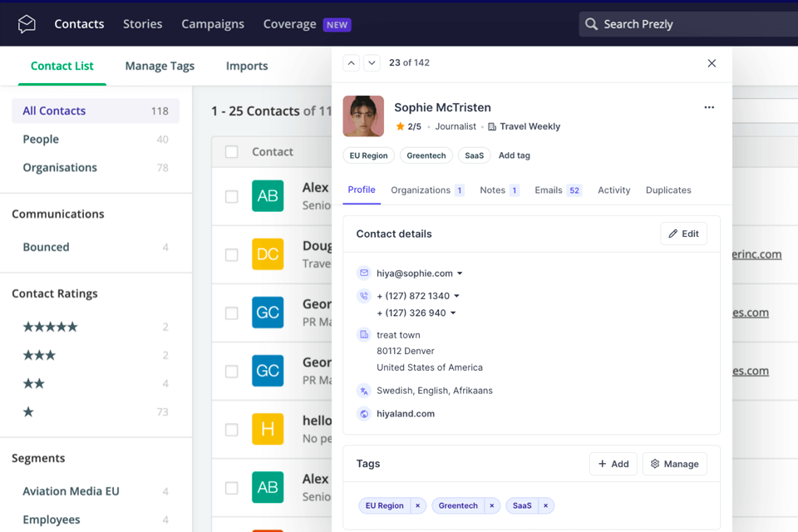This screenshot has height=532, width=798.
Task: Open the Emails tab in the panel
Action: [x=558, y=190]
